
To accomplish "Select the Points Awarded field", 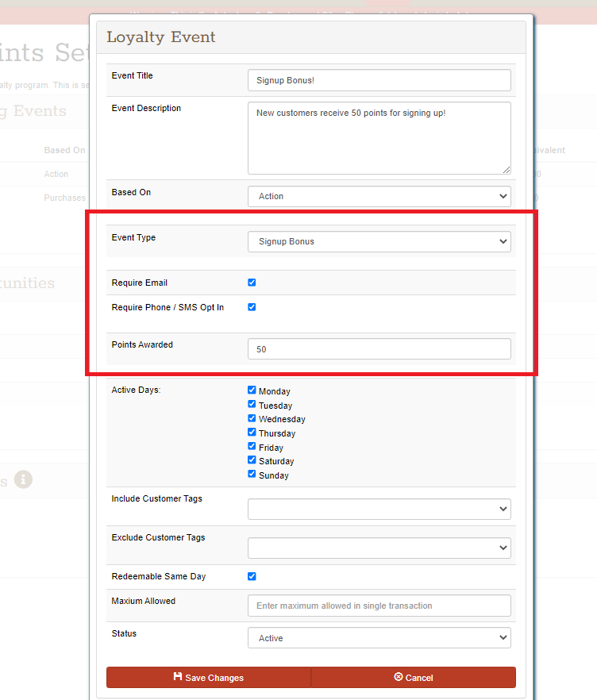I will coord(379,349).
